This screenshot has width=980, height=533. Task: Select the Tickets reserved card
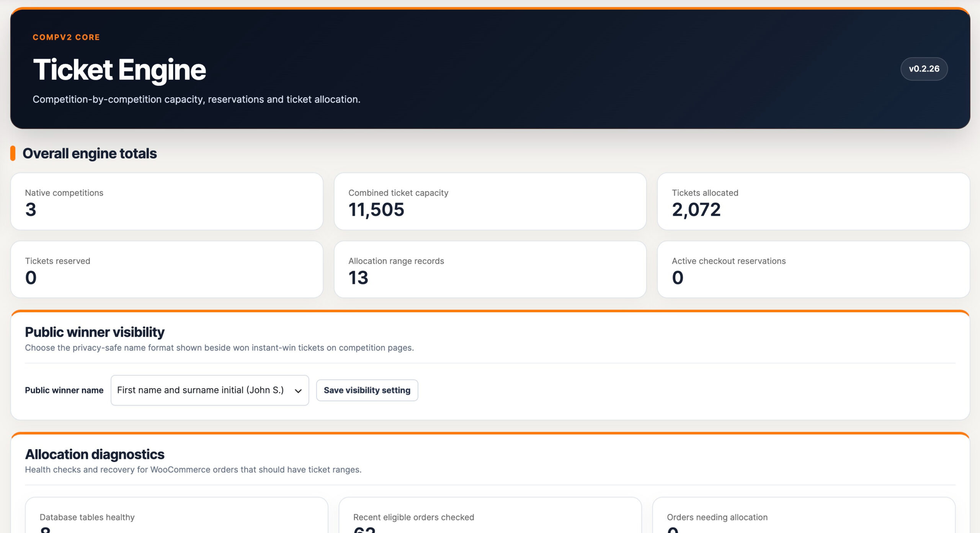tap(167, 269)
